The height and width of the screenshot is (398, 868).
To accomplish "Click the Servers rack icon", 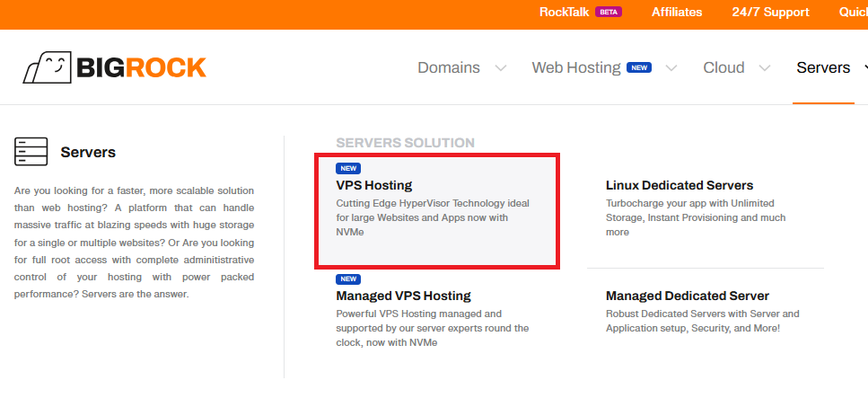I will point(31,151).
